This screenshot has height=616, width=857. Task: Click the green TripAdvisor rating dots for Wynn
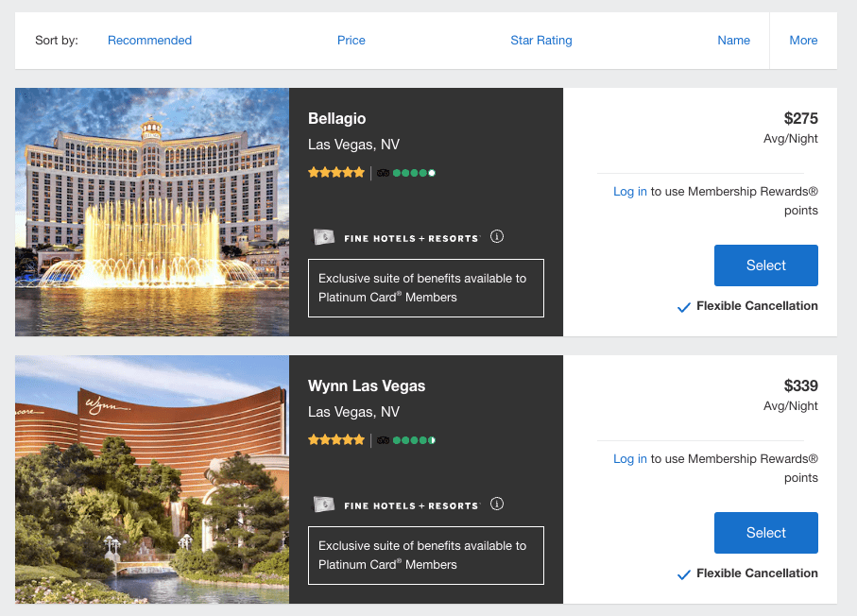413,439
